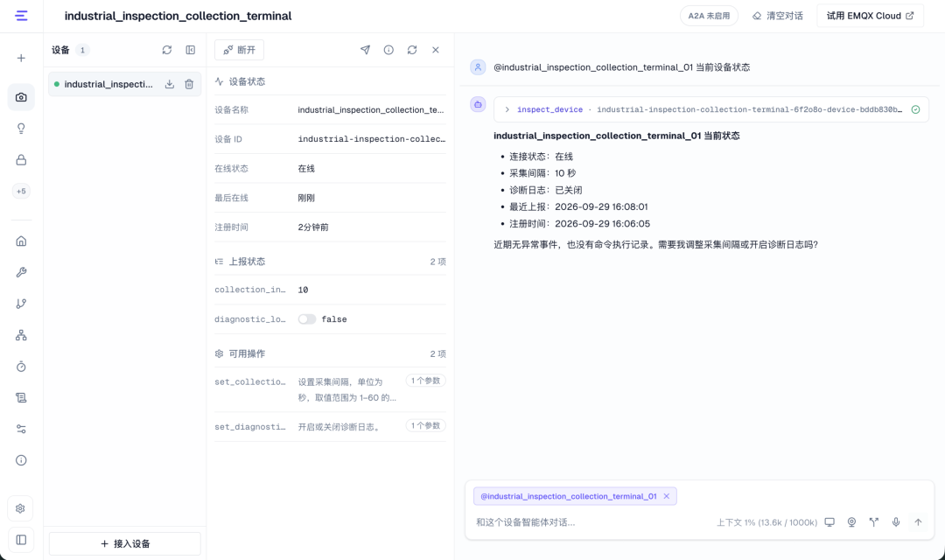Click the monitor screen icon in chat input
Image resolution: width=945 pixels, height=560 pixels.
829,522
